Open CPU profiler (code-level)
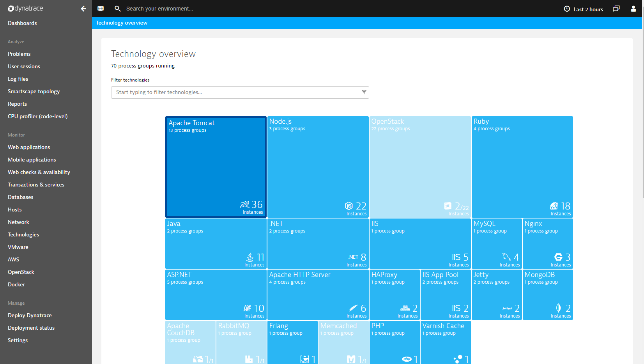Viewport: 644px width, 364px height. (37, 116)
